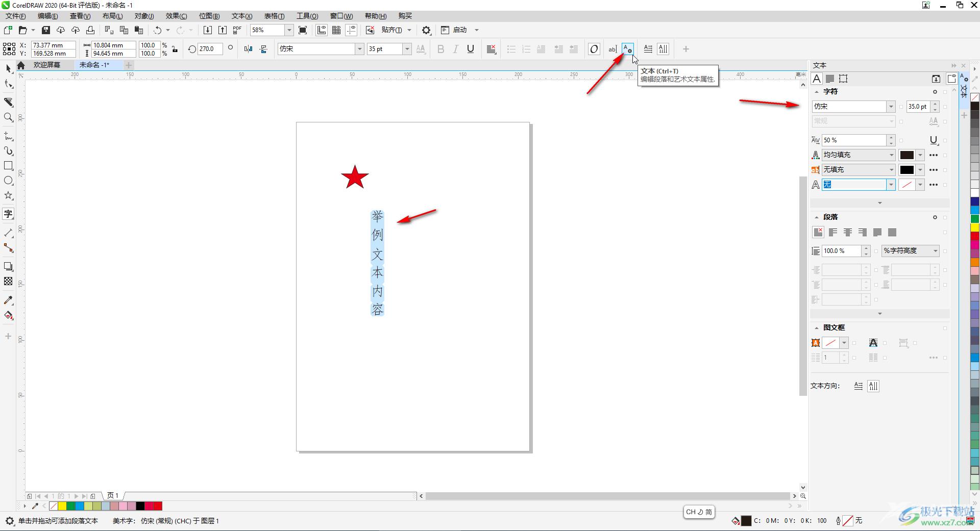Set horizontal text direction in docker
The image size is (980, 531).
859,386
